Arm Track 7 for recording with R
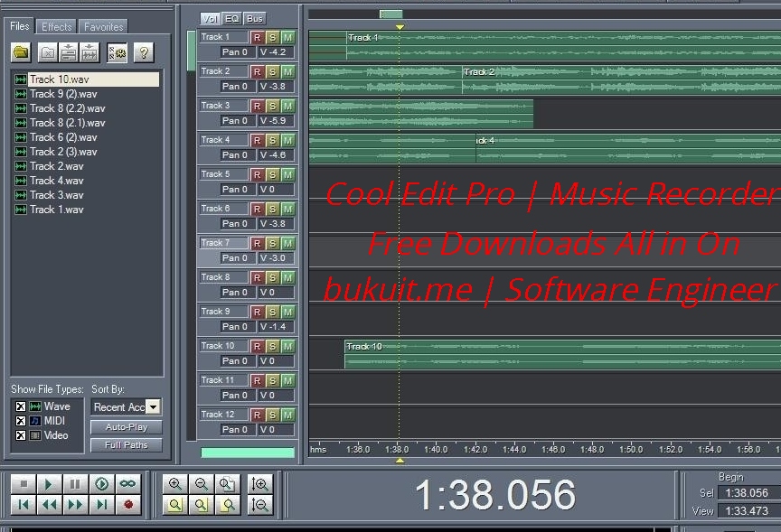The width and height of the screenshot is (781, 532). tap(257, 243)
